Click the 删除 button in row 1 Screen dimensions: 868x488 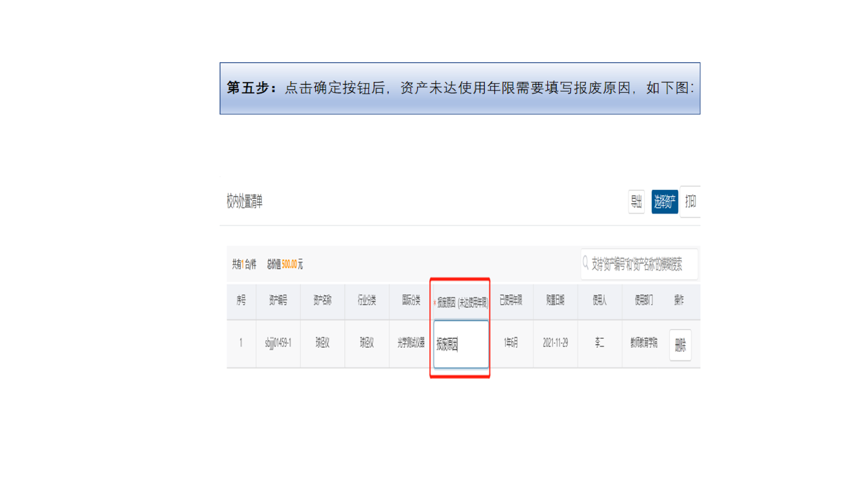(x=680, y=345)
